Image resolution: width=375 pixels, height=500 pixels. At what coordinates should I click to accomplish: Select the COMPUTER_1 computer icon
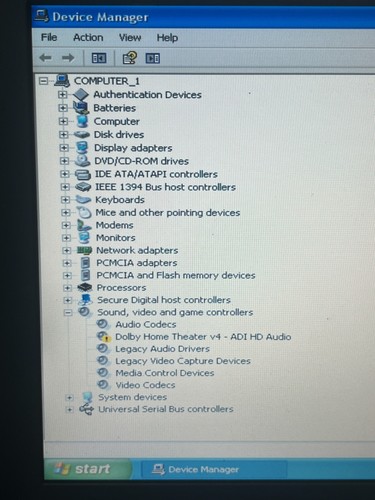coord(62,80)
